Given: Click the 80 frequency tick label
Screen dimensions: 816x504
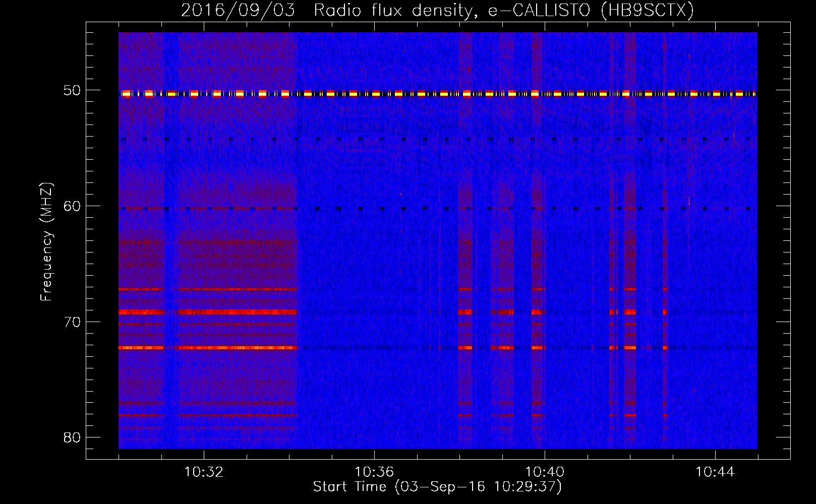Looking at the screenshot, I should coord(72,437).
